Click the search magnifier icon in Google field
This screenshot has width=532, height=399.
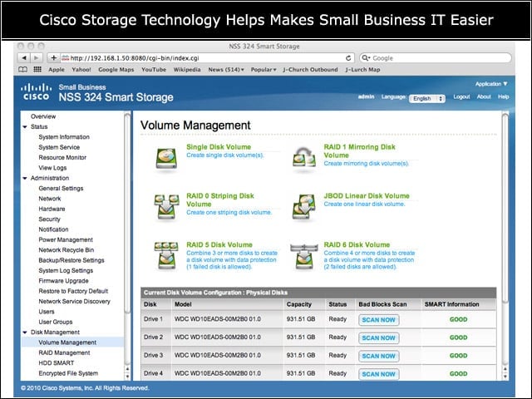click(366, 58)
